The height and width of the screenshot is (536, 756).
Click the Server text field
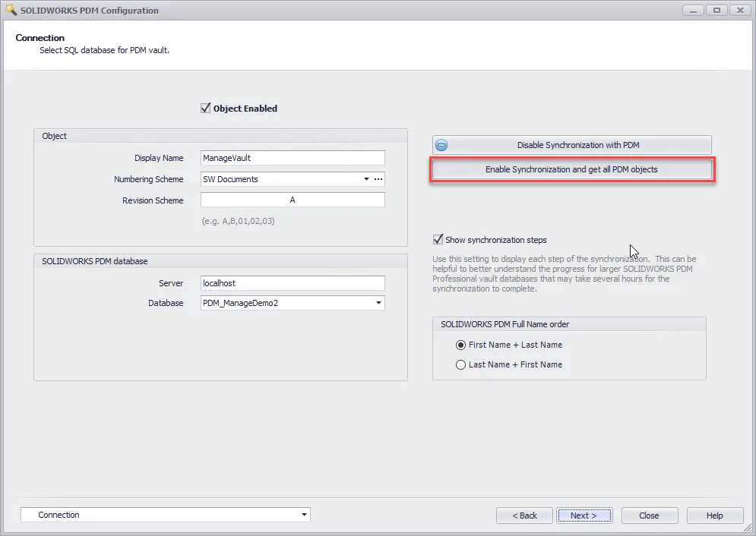coord(293,282)
